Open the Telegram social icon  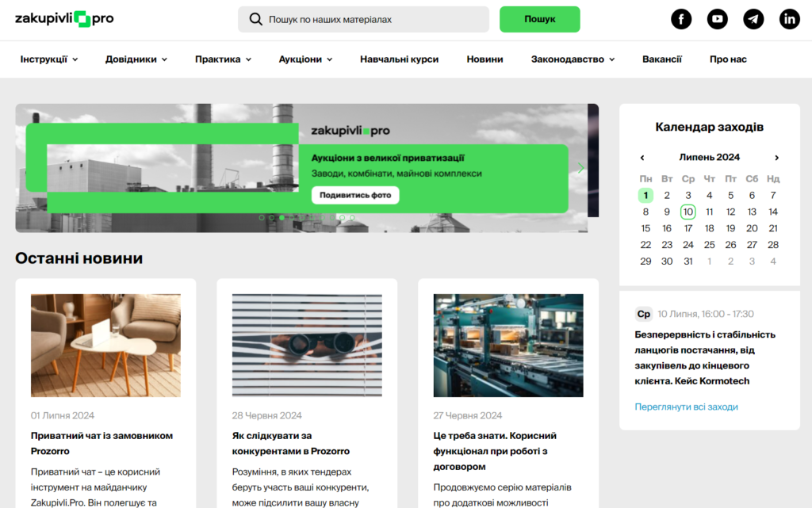click(x=753, y=19)
